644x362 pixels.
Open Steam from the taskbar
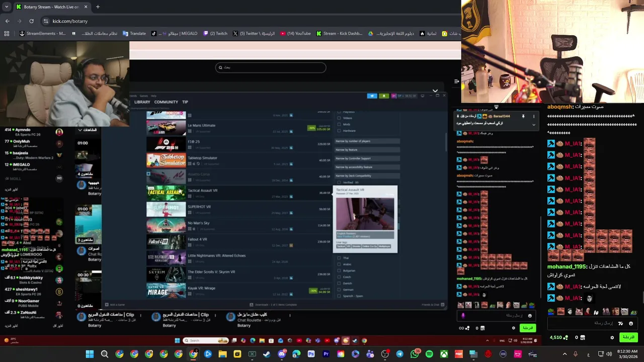click(267, 354)
